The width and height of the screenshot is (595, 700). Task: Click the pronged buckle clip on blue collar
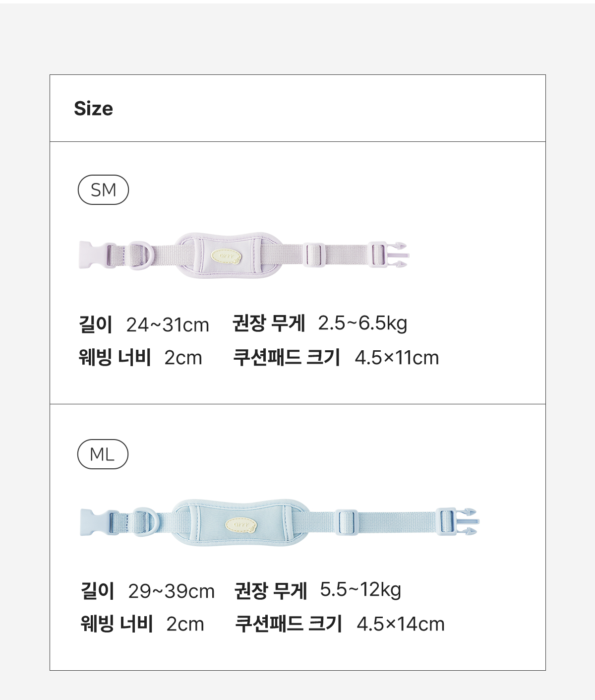pos(467,522)
